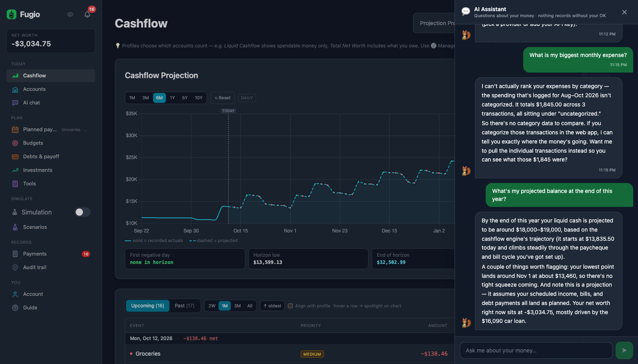Reset the cashflow chart zoom

[223, 98]
